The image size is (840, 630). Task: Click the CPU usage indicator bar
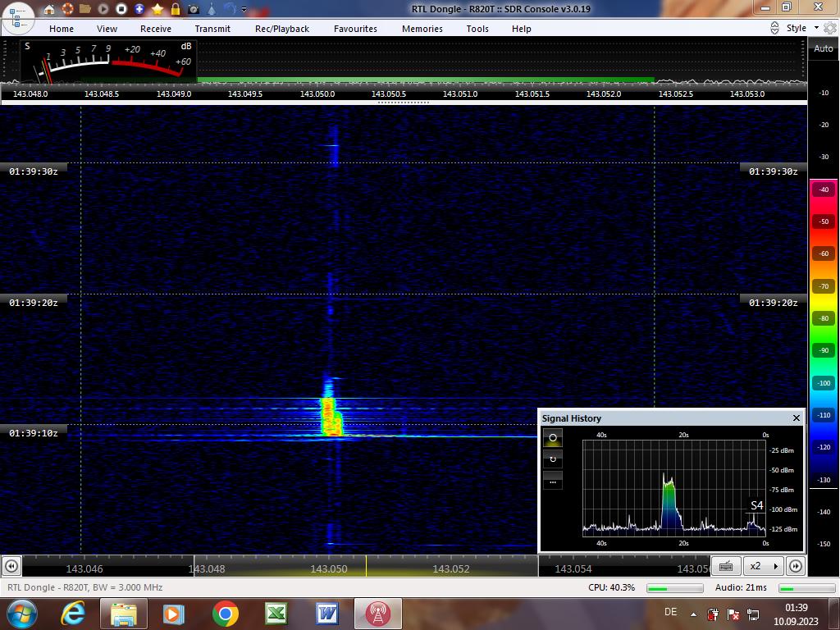pyautogui.click(x=674, y=588)
